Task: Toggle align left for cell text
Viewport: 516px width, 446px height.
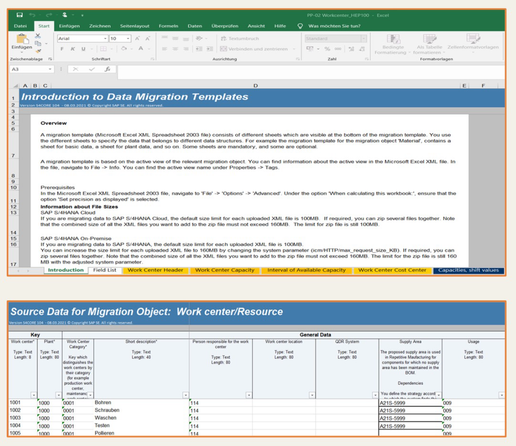Action: [x=164, y=49]
